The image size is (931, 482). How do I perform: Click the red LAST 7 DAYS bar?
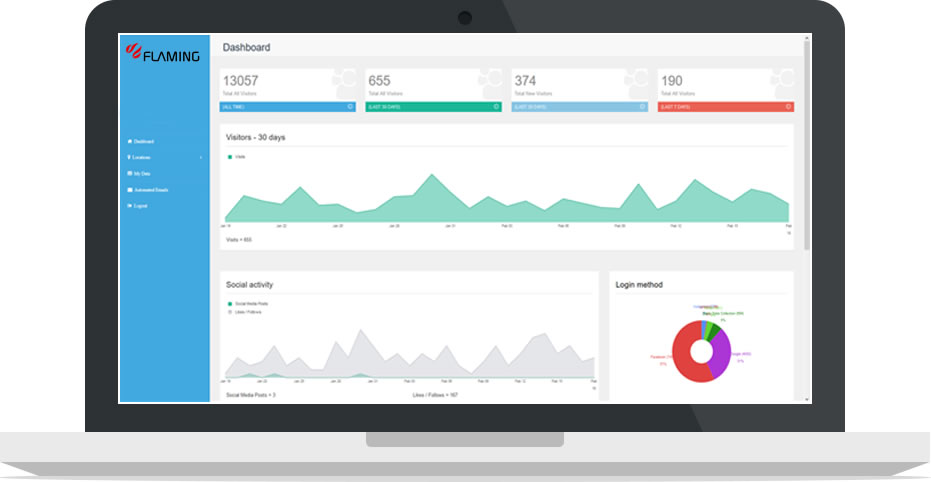(x=726, y=107)
